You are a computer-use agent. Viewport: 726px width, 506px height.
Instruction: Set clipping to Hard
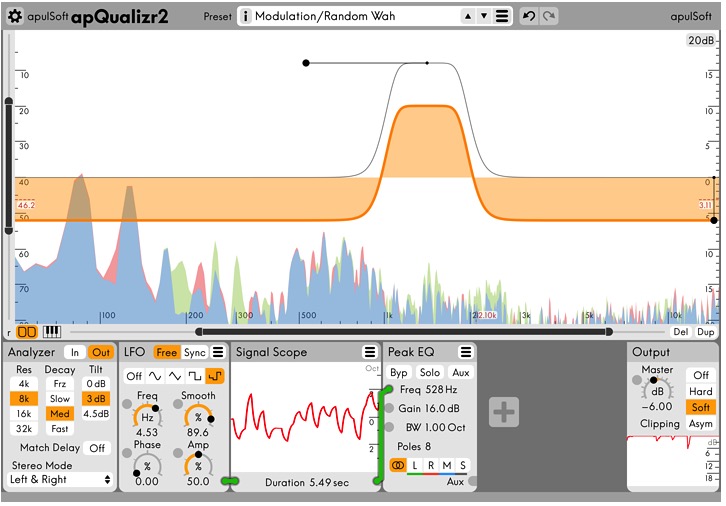tap(701, 392)
